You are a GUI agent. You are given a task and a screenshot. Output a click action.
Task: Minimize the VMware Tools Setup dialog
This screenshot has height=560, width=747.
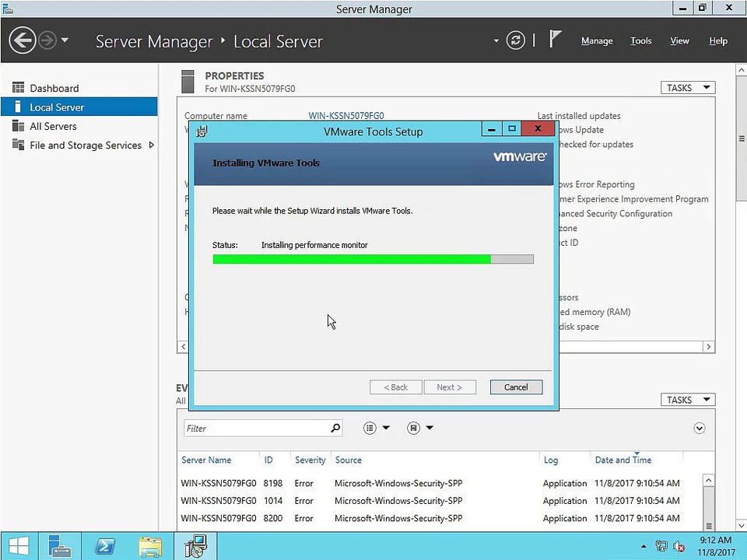[491, 129]
